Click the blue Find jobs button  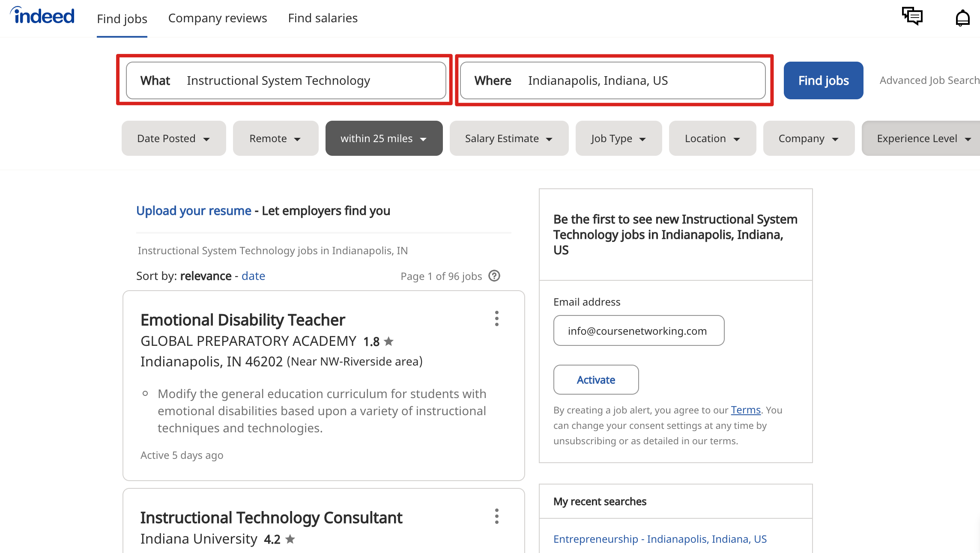tap(823, 80)
